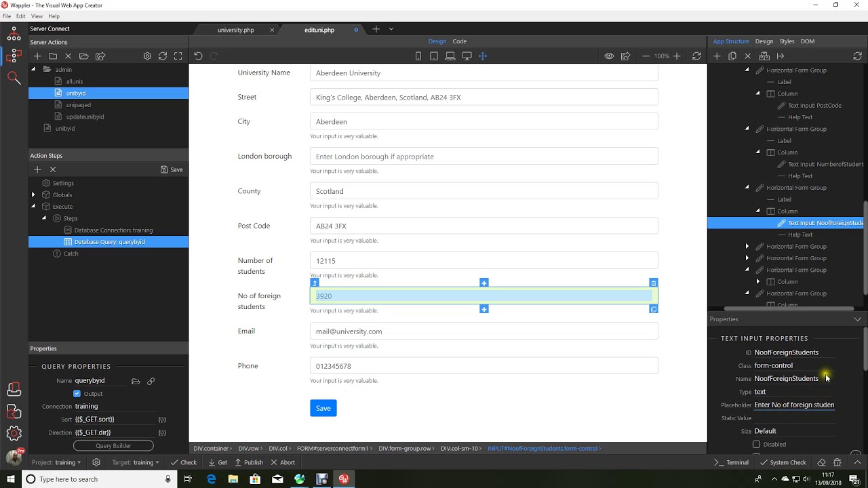This screenshot has height=488, width=868.
Task: Save the action steps
Action: coord(172,169)
